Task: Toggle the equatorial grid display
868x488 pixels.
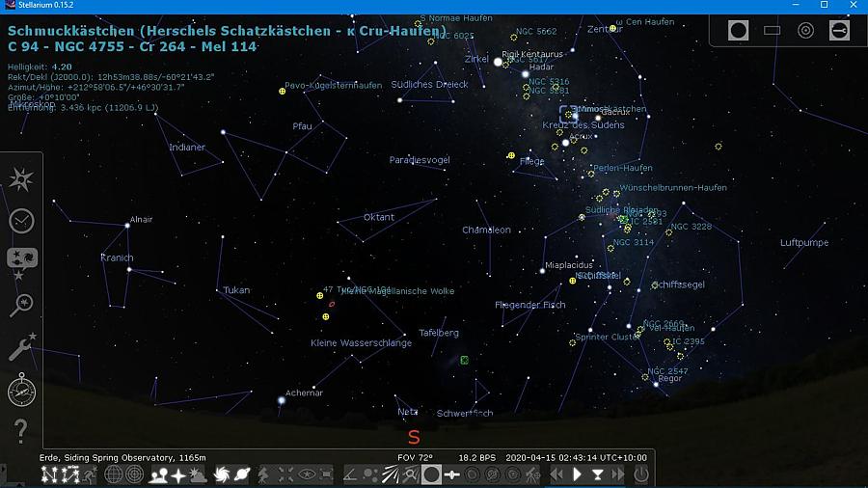Action: point(113,474)
